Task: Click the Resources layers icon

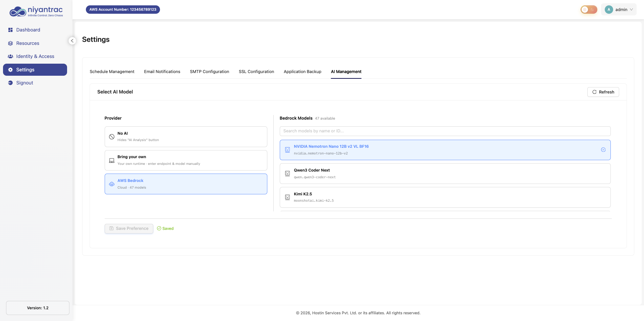Action: click(10, 43)
